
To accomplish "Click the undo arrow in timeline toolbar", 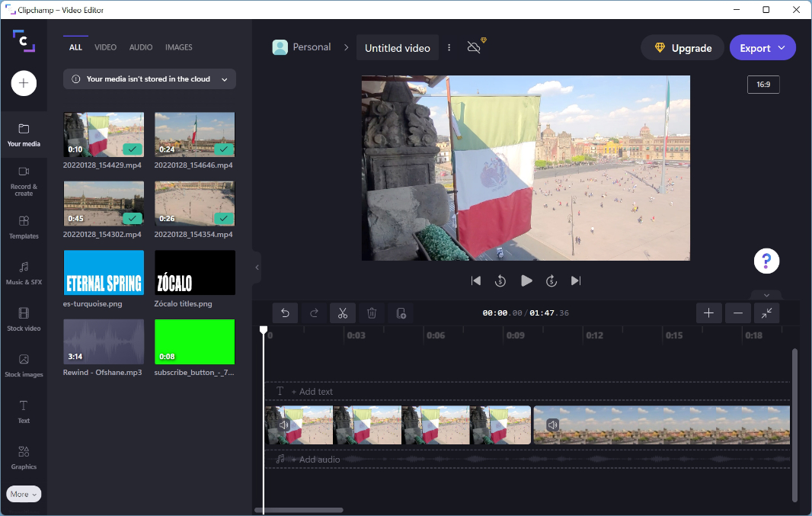I will tap(285, 312).
